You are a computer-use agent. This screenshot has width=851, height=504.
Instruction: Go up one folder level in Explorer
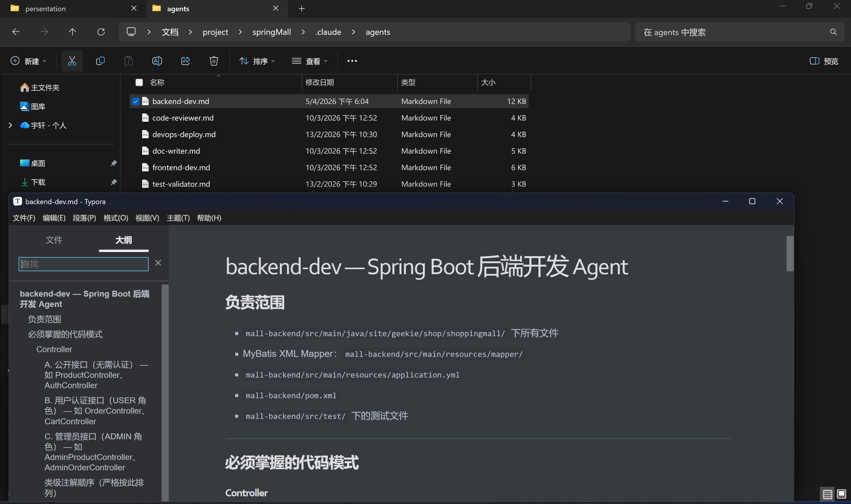[x=72, y=32]
